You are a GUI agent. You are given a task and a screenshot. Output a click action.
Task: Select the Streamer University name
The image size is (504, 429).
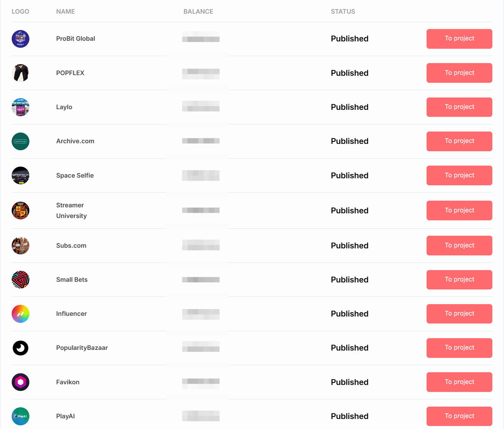[x=71, y=210]
